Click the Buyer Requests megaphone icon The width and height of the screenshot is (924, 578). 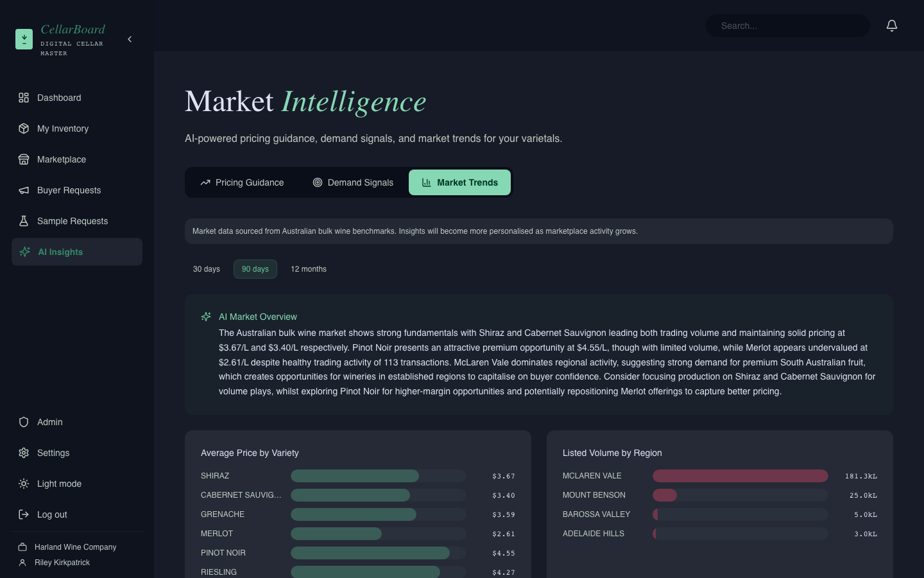tap(24, 190)
